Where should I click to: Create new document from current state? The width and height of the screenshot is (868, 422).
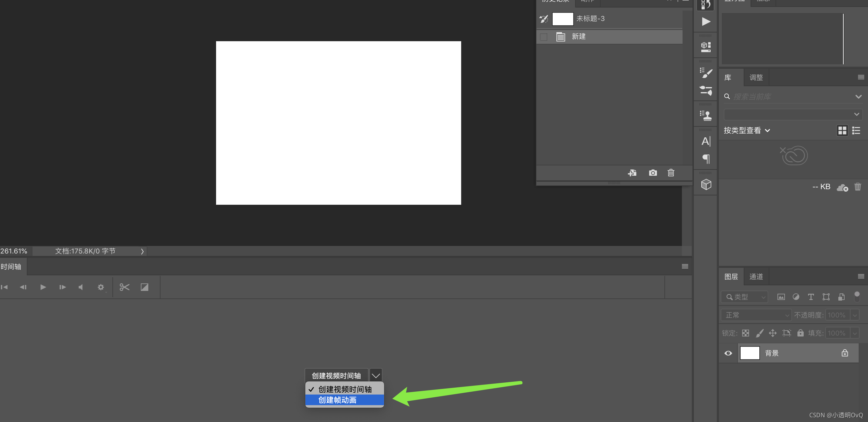tap(632, 173)
